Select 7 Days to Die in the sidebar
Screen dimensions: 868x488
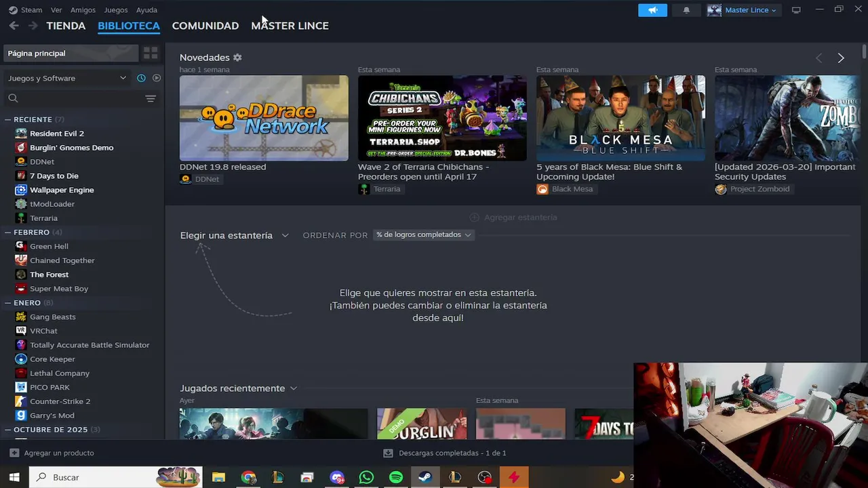point(54,176)
